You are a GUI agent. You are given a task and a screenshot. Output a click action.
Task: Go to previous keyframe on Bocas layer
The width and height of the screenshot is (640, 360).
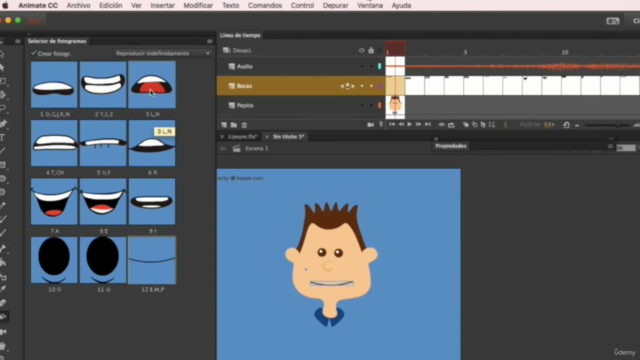pyautogui.click(x=342, y=86)
